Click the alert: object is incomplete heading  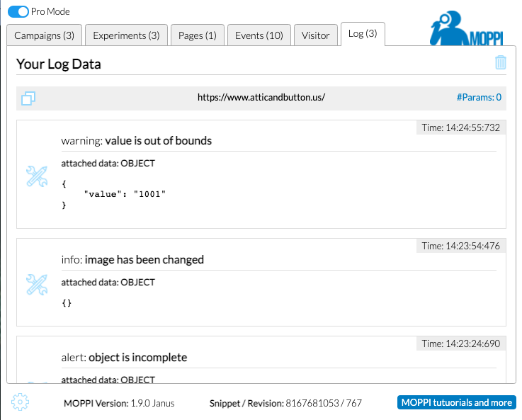(124, 358)
